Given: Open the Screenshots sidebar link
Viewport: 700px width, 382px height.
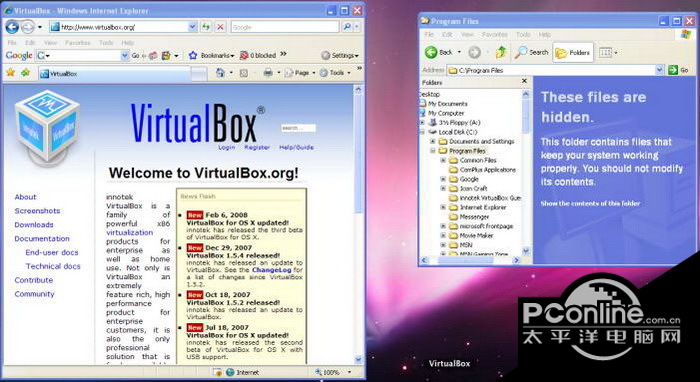Looking at the screenshot, I should (x=37, y=211).
